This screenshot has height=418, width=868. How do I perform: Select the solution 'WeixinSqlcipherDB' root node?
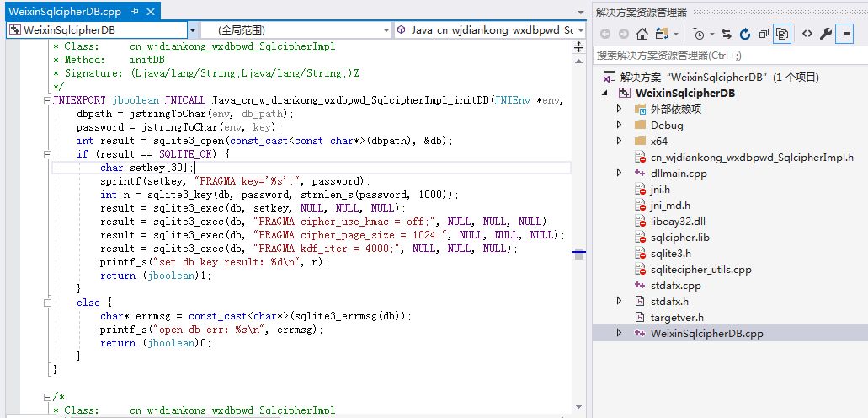[x=719, y=77]
